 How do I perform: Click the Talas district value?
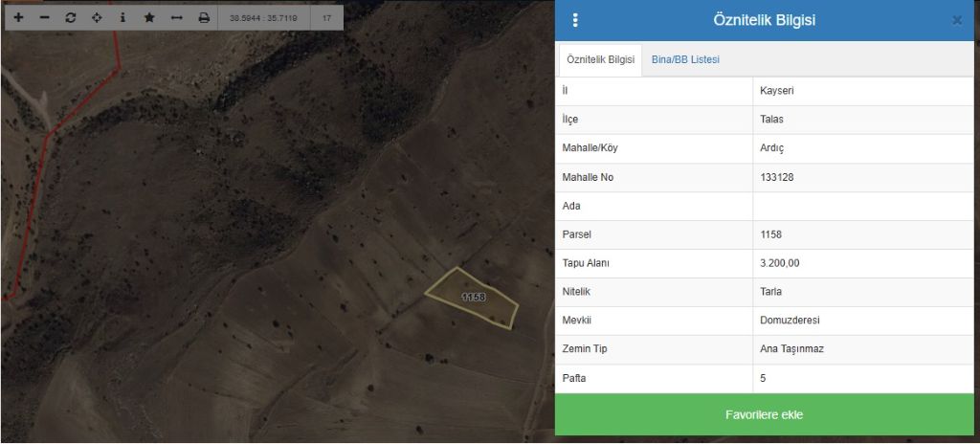772,120
